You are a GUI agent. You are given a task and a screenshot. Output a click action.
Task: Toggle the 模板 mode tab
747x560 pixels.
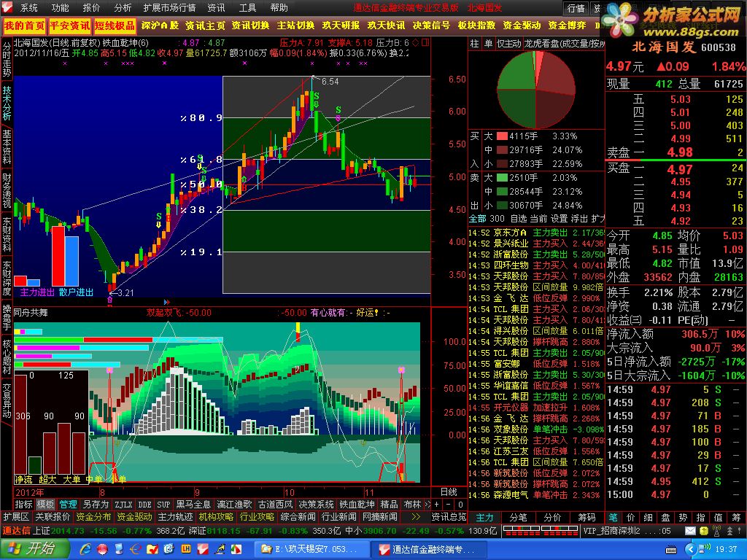[46, 505]
